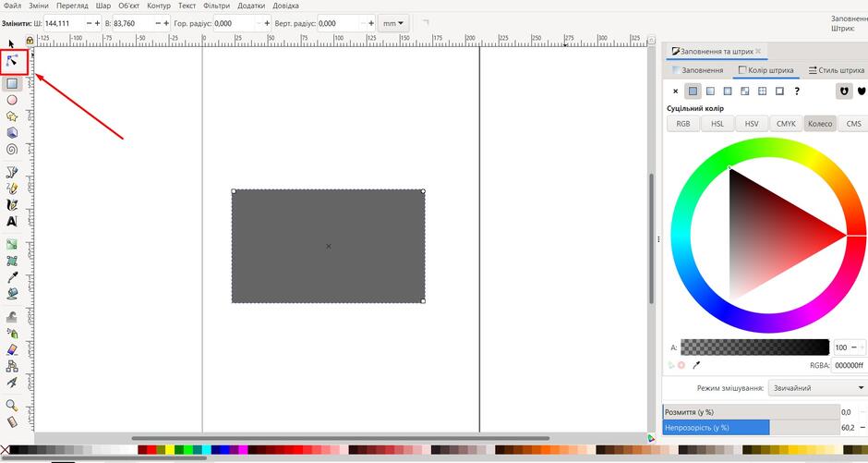Click the RGBA hex value field
The width and height of the screenshot is (868, 463).
(850, 365)
